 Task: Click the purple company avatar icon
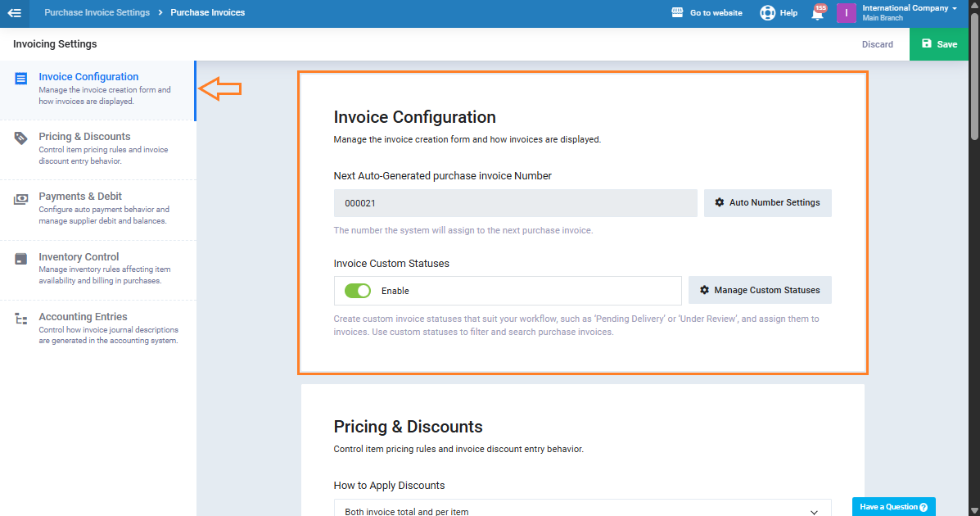[846, 13]
